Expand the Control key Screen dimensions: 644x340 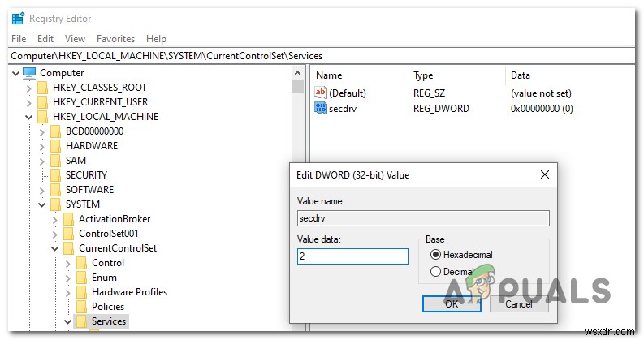[x=68, y=263]
